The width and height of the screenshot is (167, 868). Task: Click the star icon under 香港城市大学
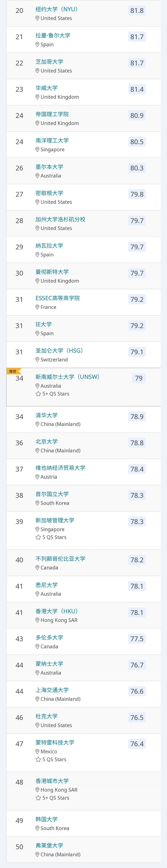coord(38,798)
